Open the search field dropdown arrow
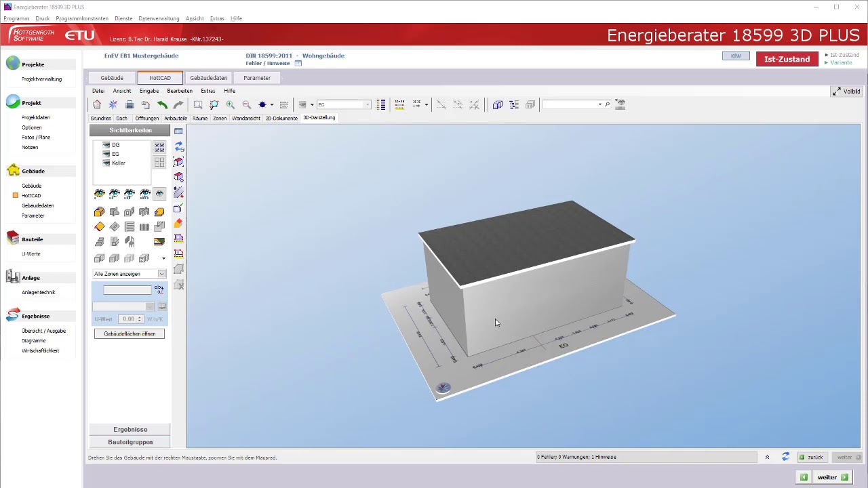868x488 pixels. [x=599, y=104]
